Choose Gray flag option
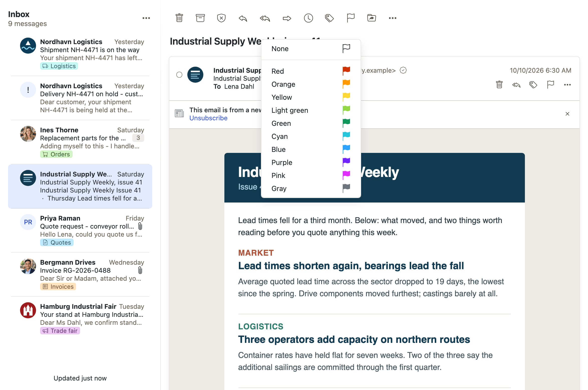This screenshot has height=390, width=588. pyautogui.click(x=311, y=188)
